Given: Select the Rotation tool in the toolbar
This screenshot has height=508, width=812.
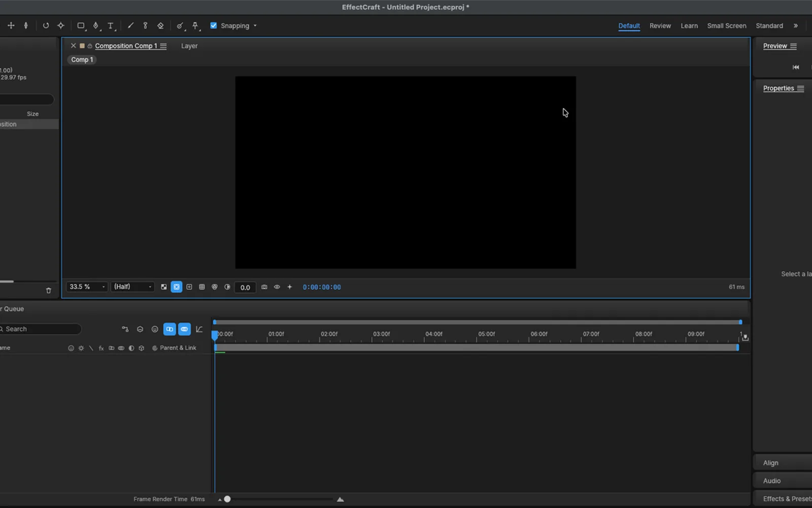Looking at the screenshot, I should [x=46, y=25].
